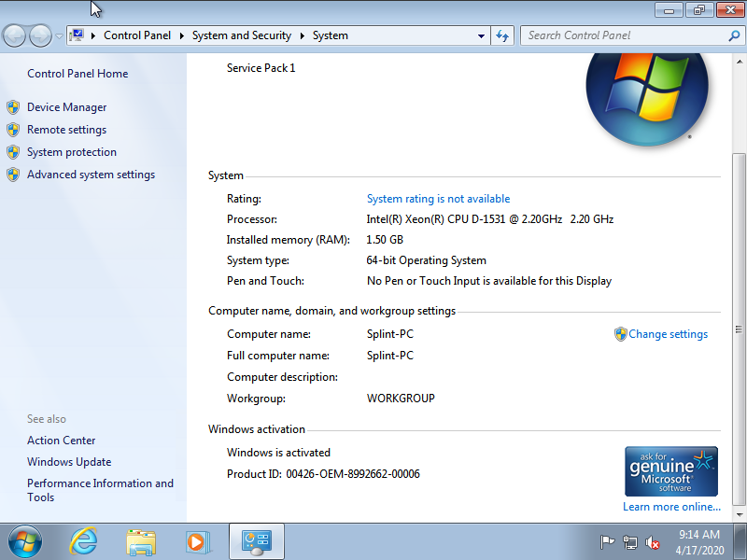The height and width of the screenshot is (560, 747).
Task: Click the scrollbar down arrow
Action: tap(740, 514)
